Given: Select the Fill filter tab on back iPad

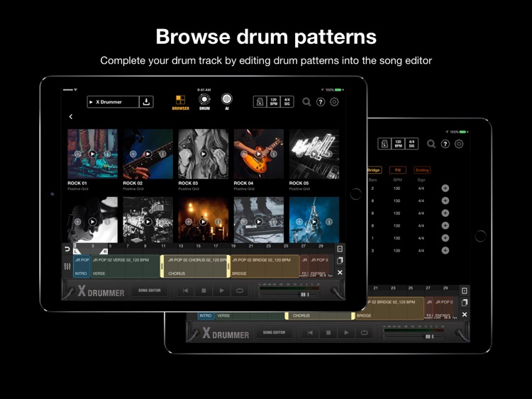Looking at the screenshot, I should 398,170.
